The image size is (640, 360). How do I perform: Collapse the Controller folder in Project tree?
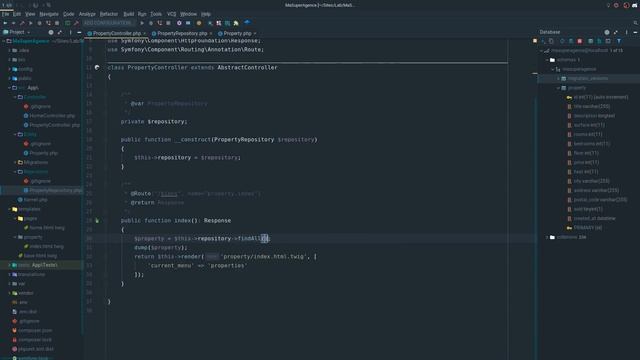tap(15, 97)
